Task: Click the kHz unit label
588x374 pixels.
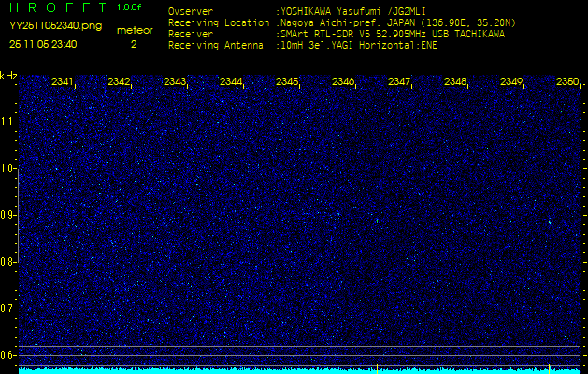Action: coord(8,76)
